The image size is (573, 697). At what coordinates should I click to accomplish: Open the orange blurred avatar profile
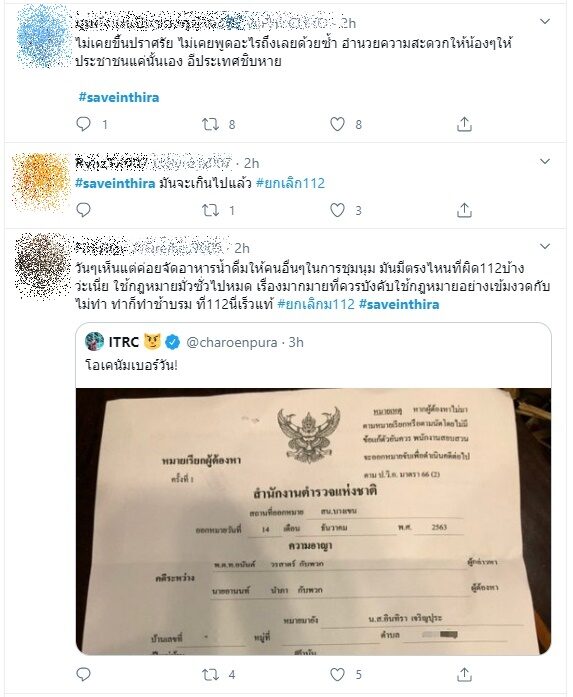[x=40, y=181]
